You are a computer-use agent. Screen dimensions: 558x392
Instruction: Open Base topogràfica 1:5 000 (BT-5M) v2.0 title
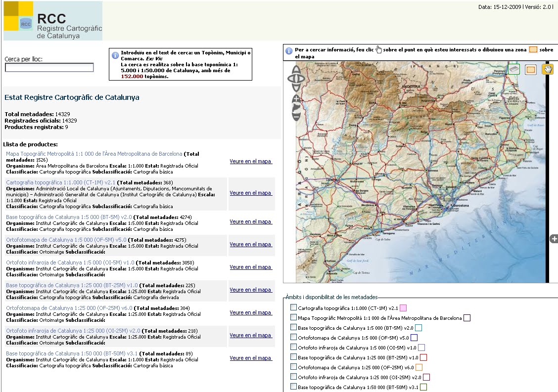[x=69, y=217]
